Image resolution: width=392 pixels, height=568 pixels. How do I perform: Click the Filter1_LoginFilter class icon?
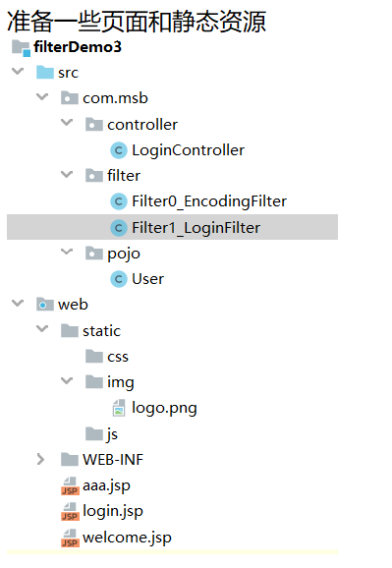tap(119, 228)
